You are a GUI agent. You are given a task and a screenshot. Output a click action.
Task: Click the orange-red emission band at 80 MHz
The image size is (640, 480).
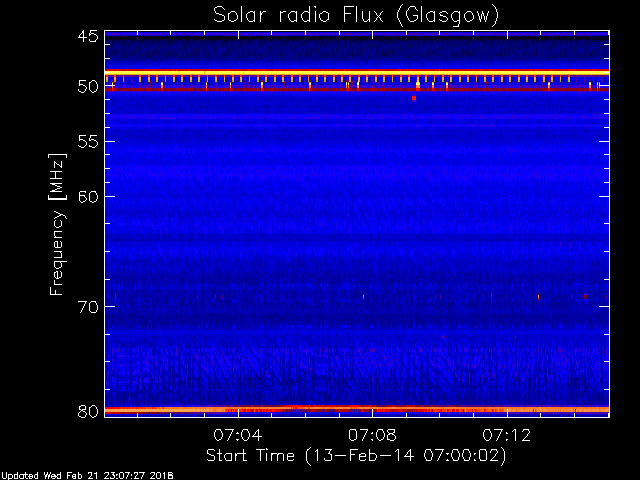pyautogui.click(x=357, y=409)
